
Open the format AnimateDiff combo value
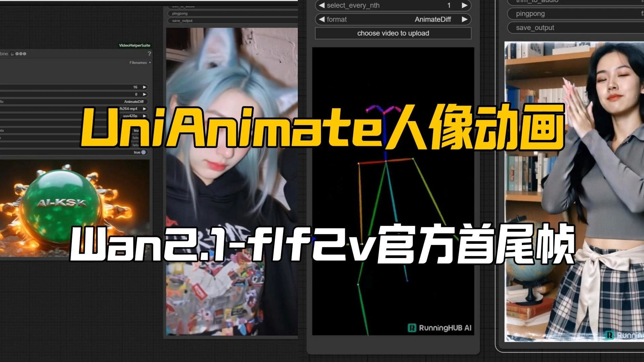(433, 19)
